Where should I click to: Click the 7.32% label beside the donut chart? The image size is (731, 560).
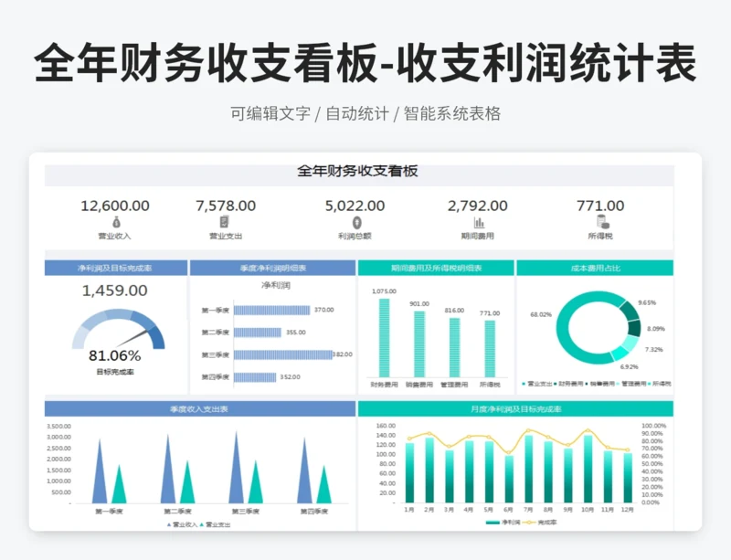click(653, 349)
